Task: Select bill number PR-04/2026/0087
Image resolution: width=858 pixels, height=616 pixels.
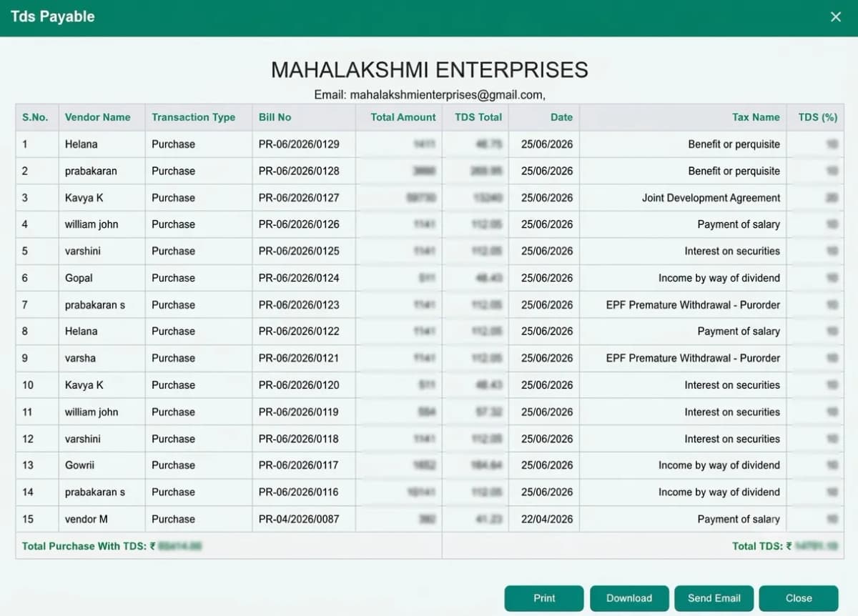Action: [x=299, y=519]
